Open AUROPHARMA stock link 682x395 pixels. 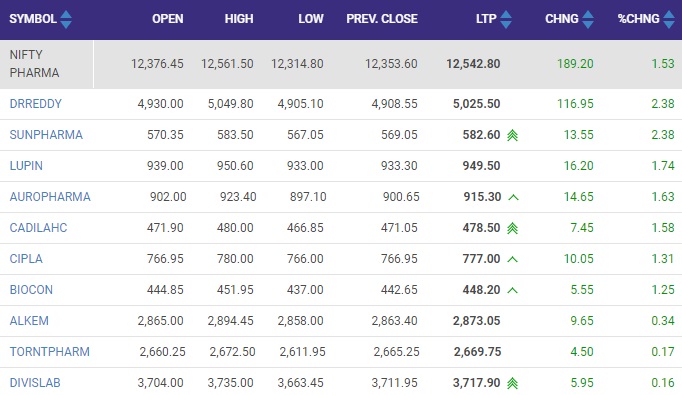[50, 197]
